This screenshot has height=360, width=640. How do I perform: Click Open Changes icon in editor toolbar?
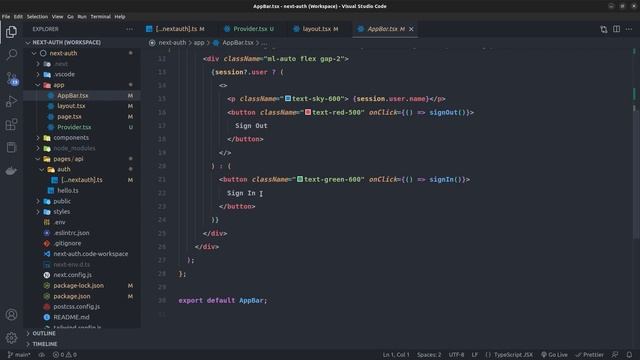604,29
